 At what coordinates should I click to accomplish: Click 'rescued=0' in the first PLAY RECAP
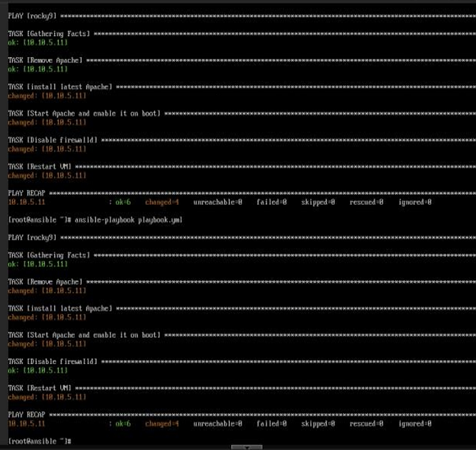click(366, 202)
